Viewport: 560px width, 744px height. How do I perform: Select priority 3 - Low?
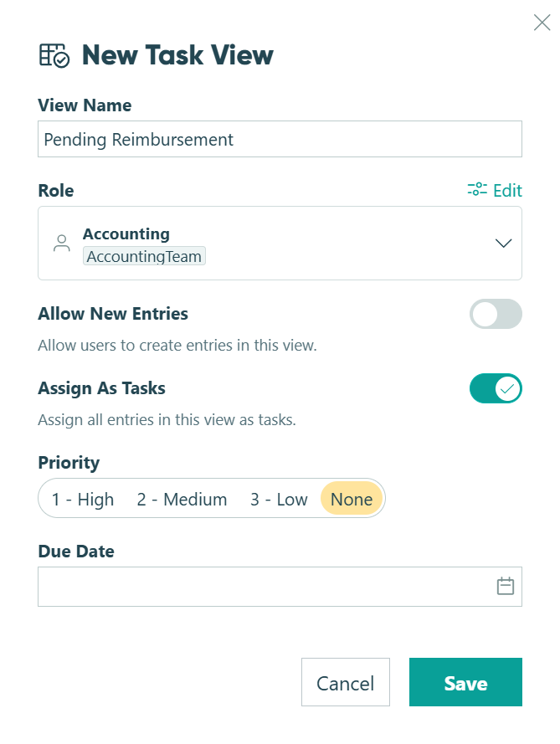coord(277,499)
